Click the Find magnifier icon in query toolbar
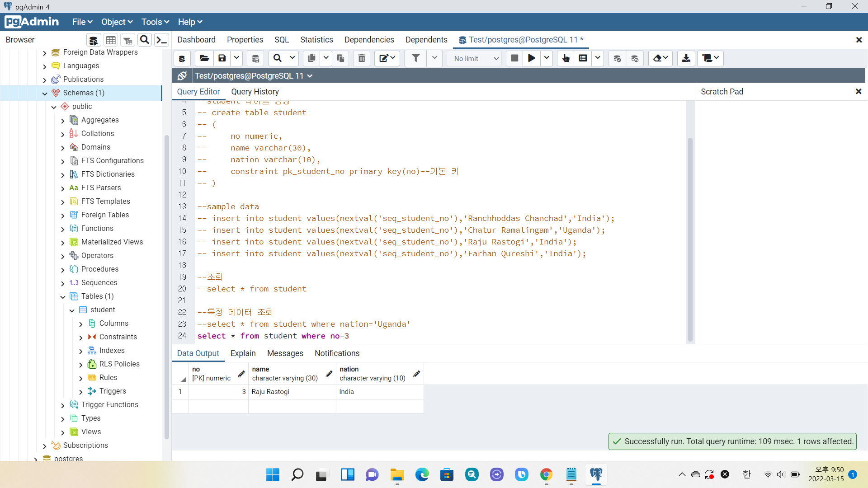Image resolution: width=868 pixels, height=488 pixels. (x=278, y=58)
